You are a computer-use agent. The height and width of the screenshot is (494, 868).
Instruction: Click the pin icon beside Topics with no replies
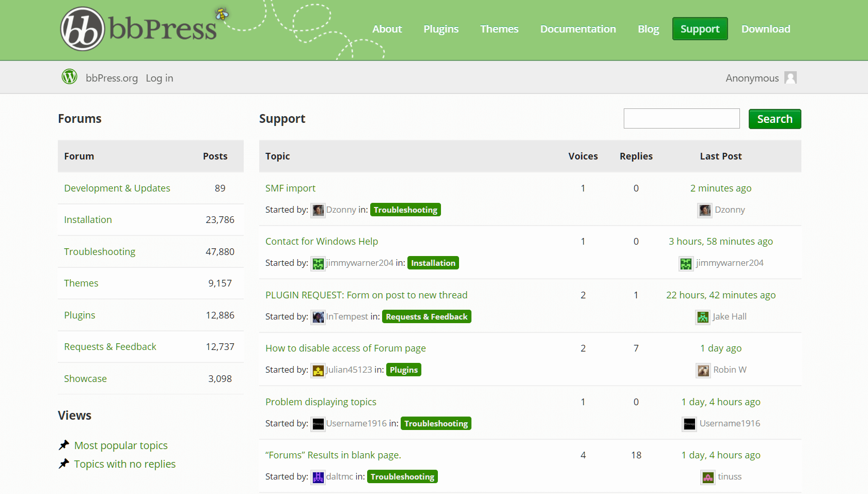64,464
